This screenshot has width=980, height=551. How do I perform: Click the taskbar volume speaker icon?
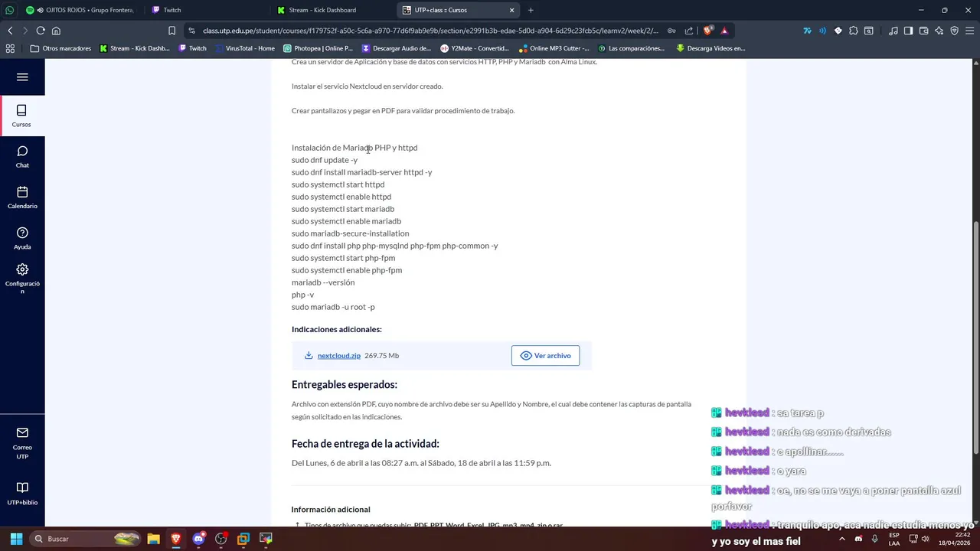pyautogui.click(x=925, y=539)
